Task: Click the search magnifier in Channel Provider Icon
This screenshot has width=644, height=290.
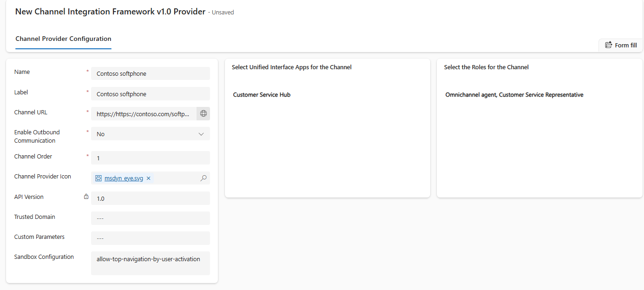Action: pos(203,178)
